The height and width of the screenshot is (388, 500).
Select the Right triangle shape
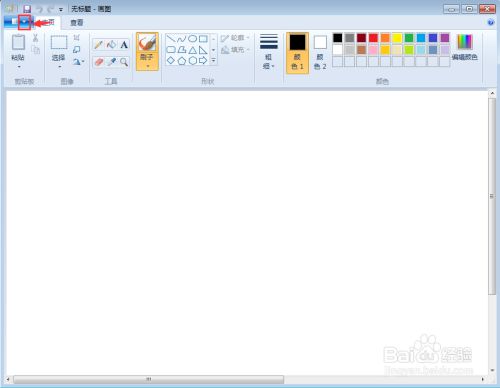203,50
